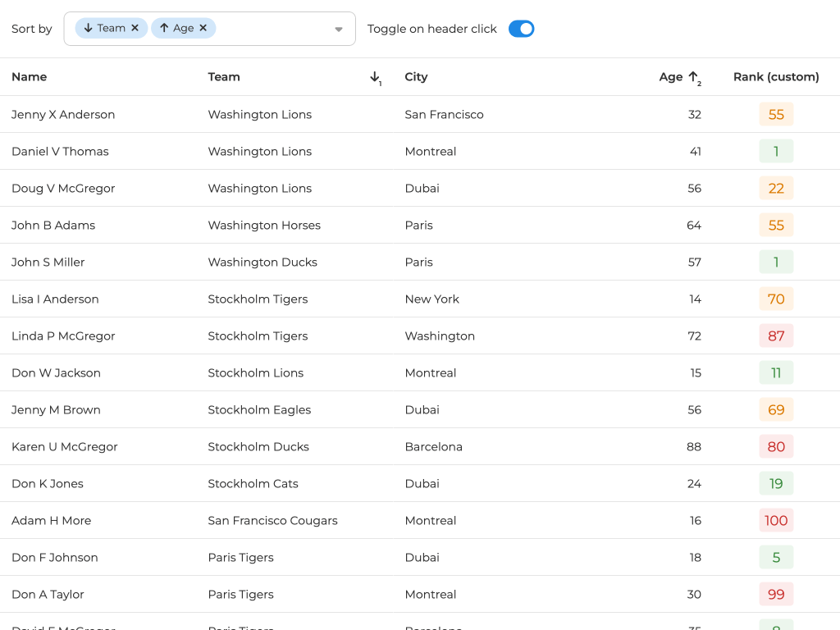Select the Karen U McGregor row
Viewport: 840px width, 630px height.
(65, 447)
